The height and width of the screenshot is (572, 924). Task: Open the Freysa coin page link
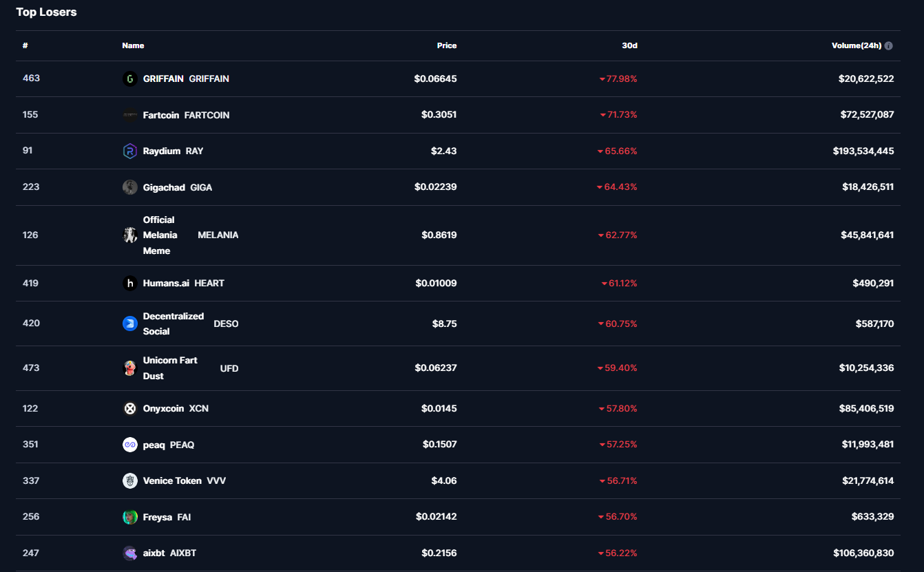tap(157, 517)
